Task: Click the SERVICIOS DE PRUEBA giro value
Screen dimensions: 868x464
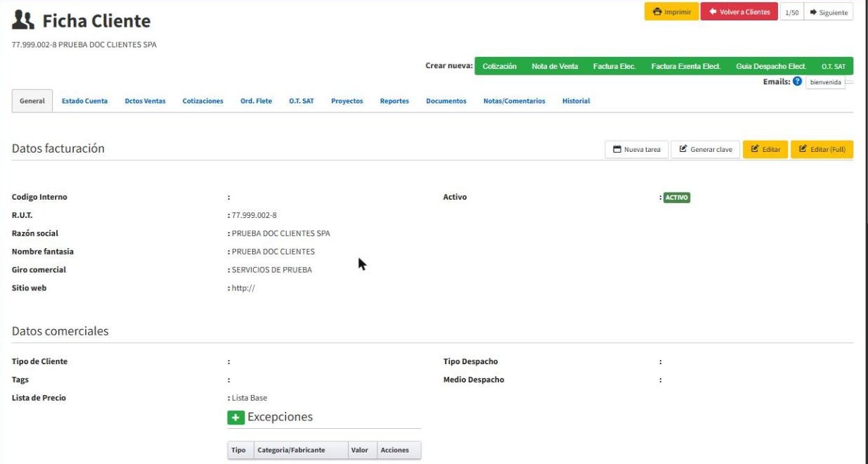Action: click(x=272, y=270)
